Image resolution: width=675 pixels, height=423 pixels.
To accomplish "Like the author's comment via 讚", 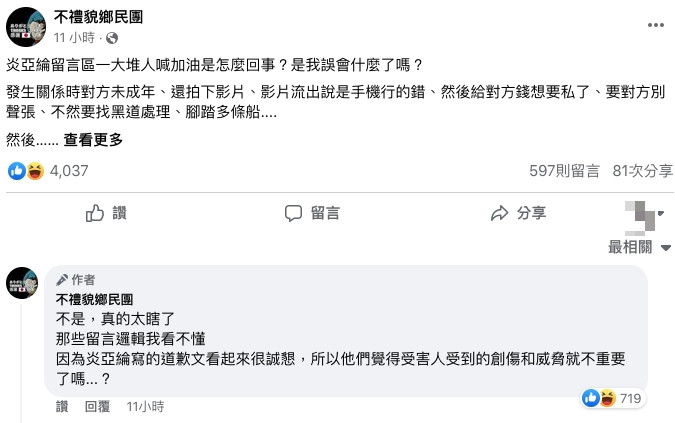I will (x=62, y=407).
